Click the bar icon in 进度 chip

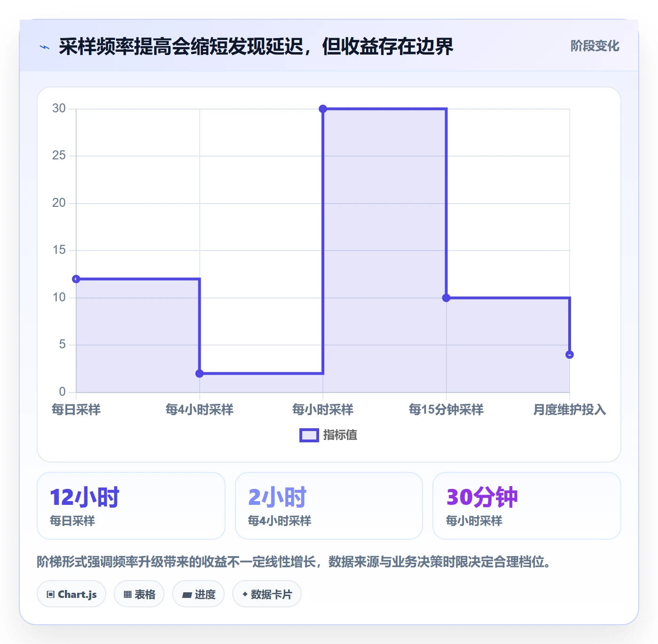coord(187,595)
